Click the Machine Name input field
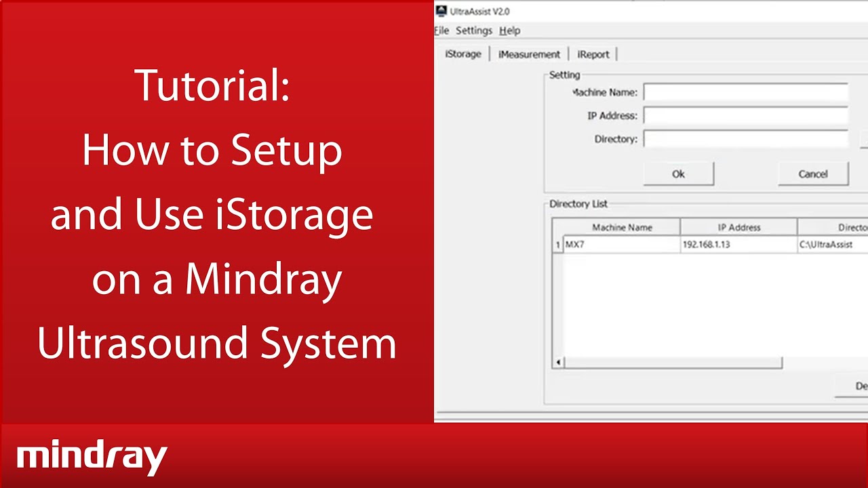The width and height of the screenshot is (868, 488). point(746,92)
